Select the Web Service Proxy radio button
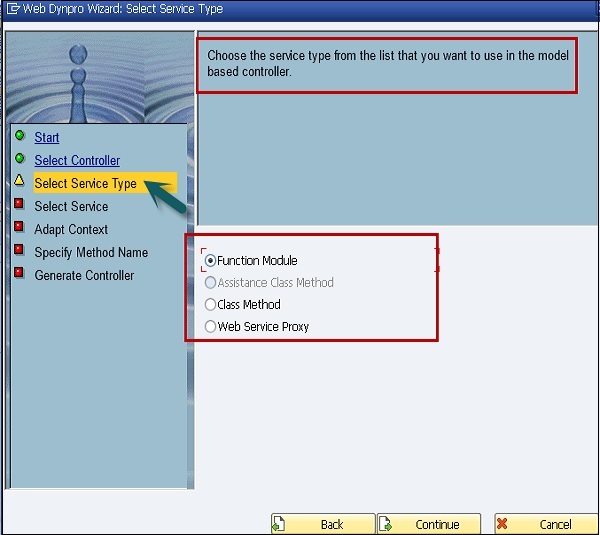 pos(210,327)
